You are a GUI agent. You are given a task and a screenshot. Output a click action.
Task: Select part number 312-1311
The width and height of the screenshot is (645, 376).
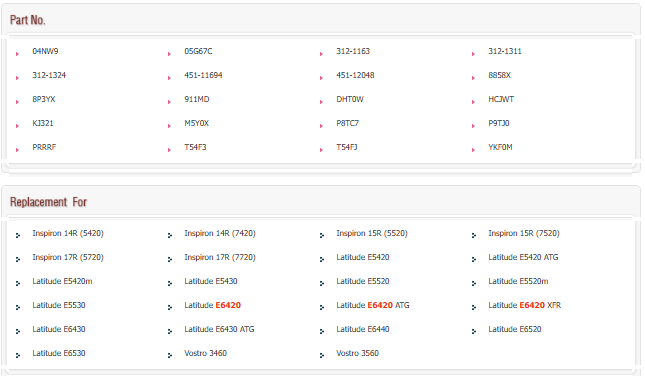505,51
